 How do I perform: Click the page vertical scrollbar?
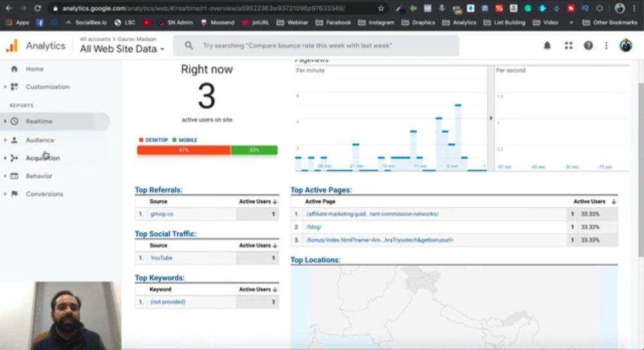point(641,170)
